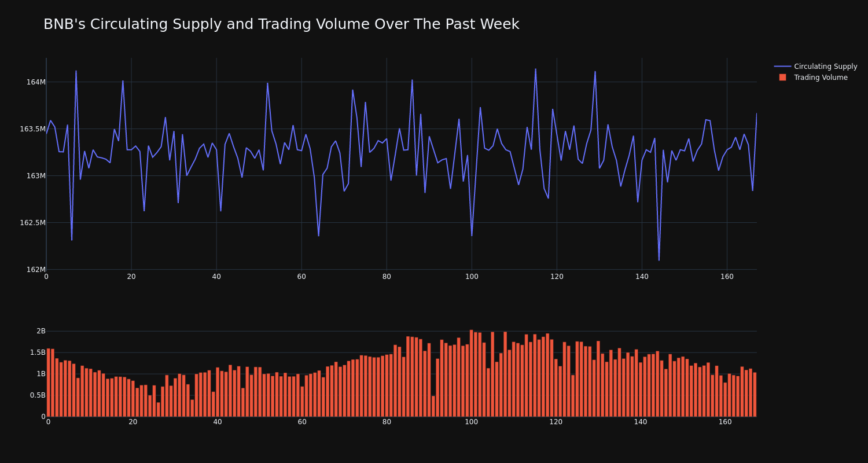The width and height of the screenshot is (868, 463).
Task: Click the 40 tick on the supply chart x-axis
Action: [216, 277]
